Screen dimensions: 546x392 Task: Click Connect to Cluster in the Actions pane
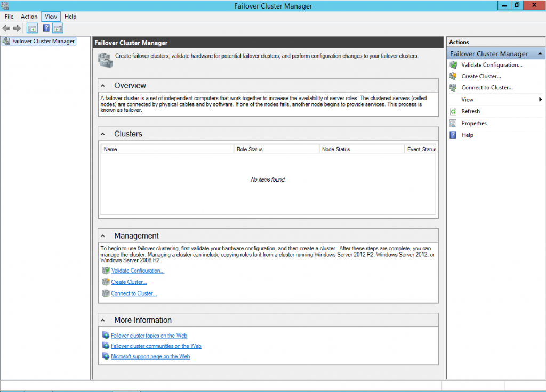(x=486, y=88)
